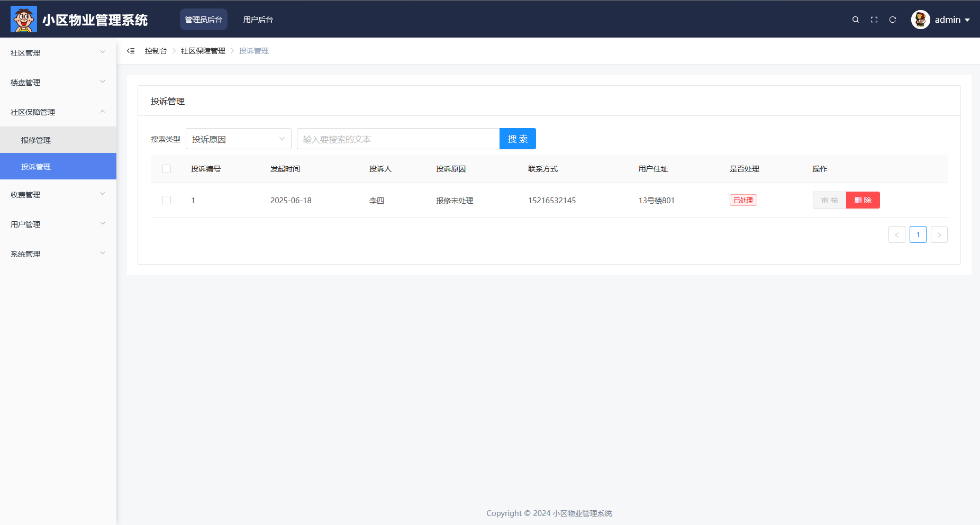Collapse the 社区保障管理 sidebar menu
Image resolution: width=980 pixels, height=525 pixels.
[58, 112]
